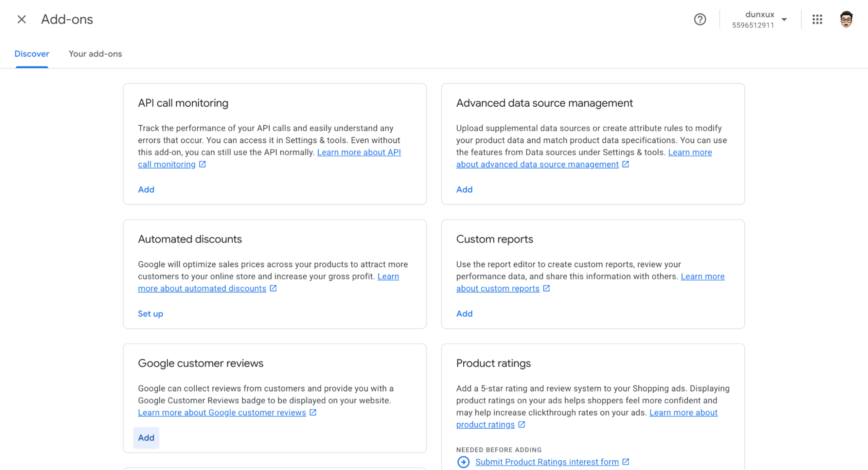Click external link icon after automated discounts link
This screenshot has width=868, height=470.
(x=273, y=288)
